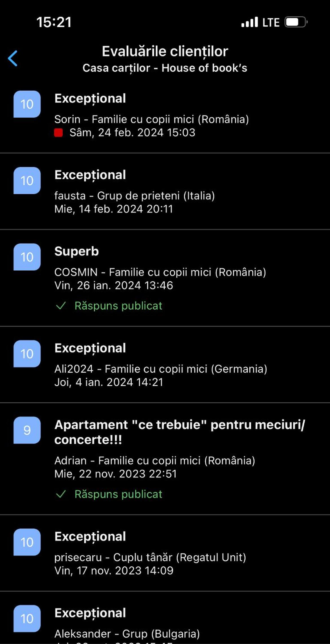This screenshot has width=330, height=644.
Task: Tap green checkmark under Adrian's review
Action: coord(61,494)
